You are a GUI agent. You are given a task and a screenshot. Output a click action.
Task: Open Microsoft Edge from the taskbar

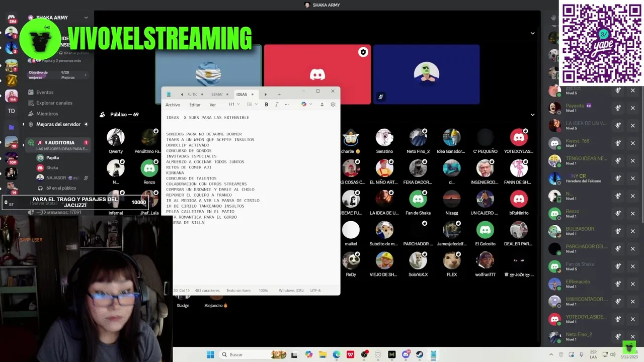click(x=336, y=354)
